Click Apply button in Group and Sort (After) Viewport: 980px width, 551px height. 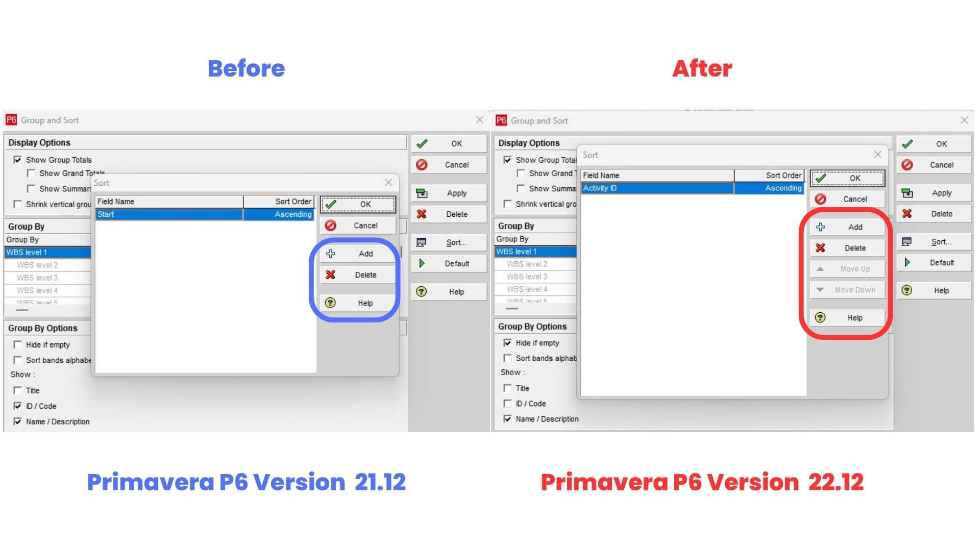936,193
